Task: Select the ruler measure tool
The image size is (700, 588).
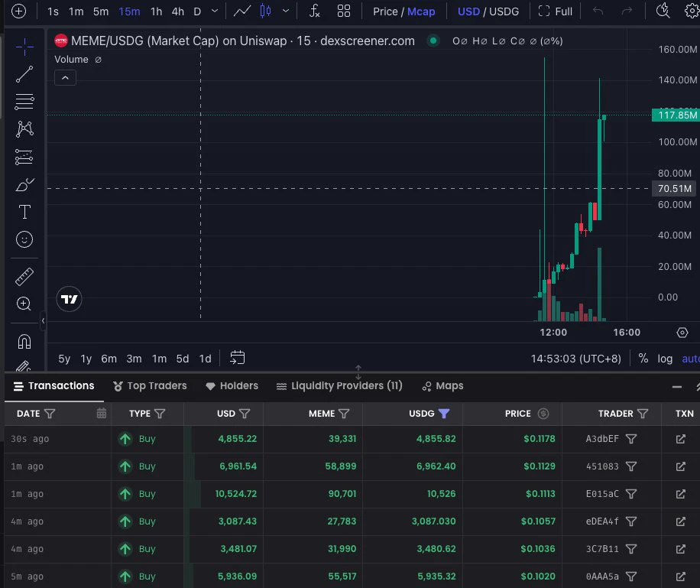Action: pyautogui.click(x=24, y=277)
